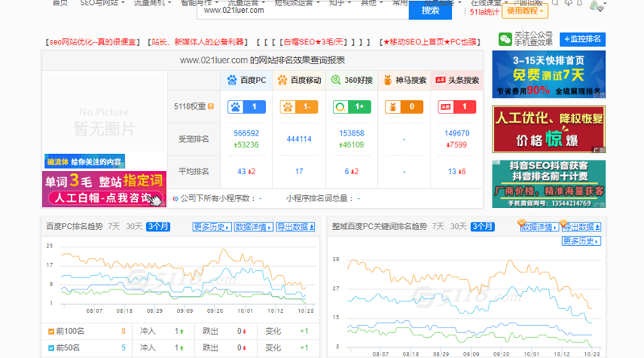
Task: Click the 百度PC 平均排名 value 43
Action: coord(242,172)
